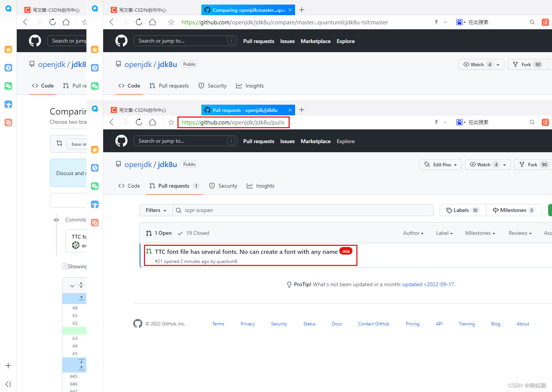Open pull request about TTC font file
552x392 pixels.
point(246,251)
